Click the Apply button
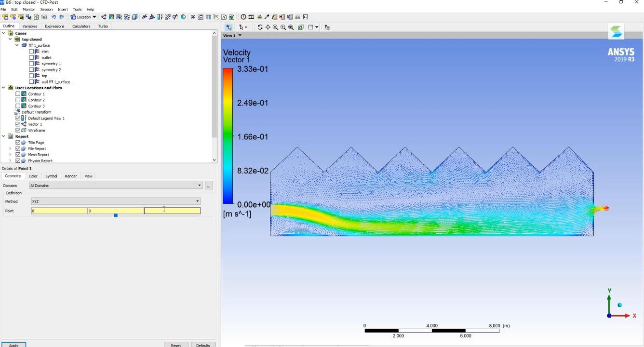Image resolution: width=644 pixels, height=347 pixels. tap(13, 345)
